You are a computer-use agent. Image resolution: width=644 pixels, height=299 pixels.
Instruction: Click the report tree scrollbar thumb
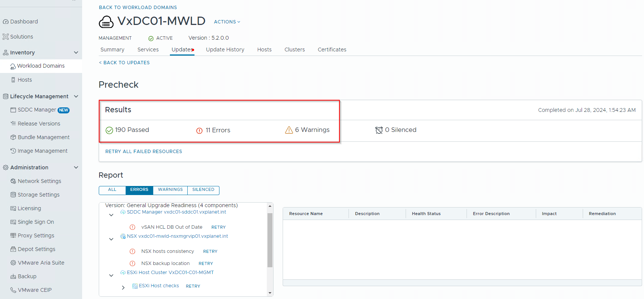[270, 240]
